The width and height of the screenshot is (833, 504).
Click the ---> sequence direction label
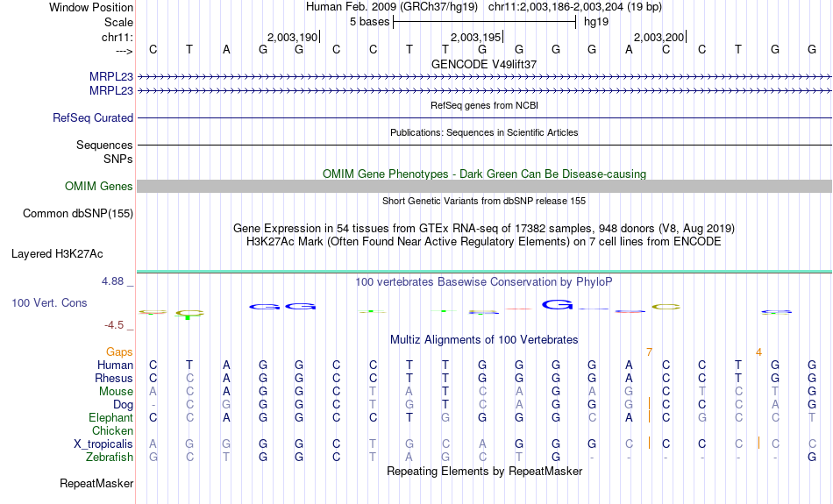point(124,51)
